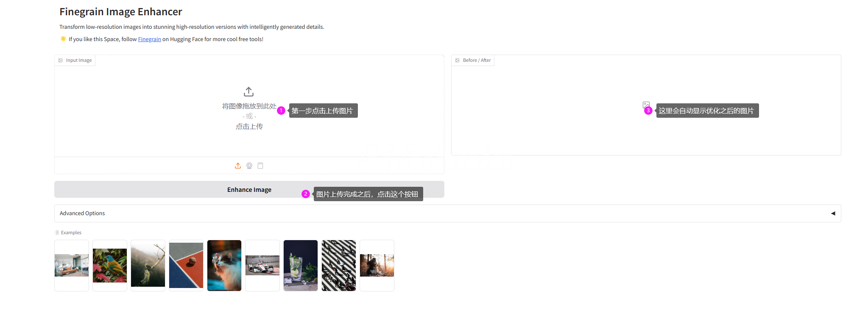The width and height of the screenshot is (868, 313).
Task: Select the living room example thumbnail
Action: click(72, 266)
